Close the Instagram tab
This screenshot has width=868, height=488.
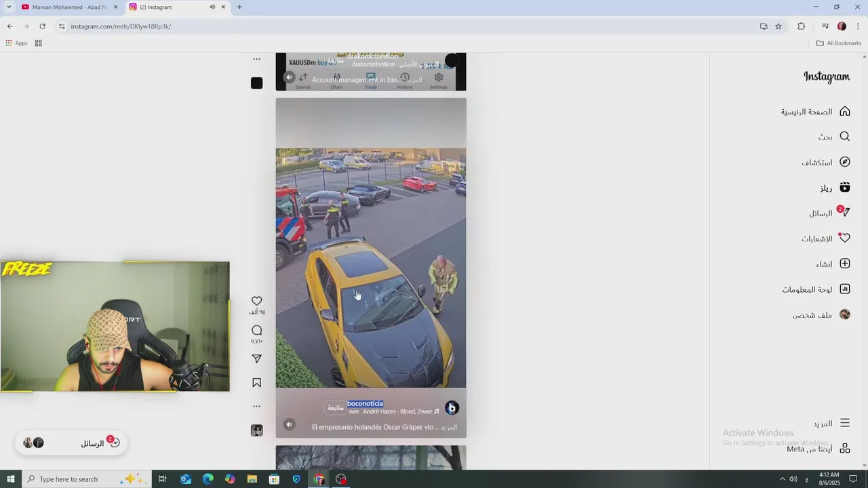point(223,7)
